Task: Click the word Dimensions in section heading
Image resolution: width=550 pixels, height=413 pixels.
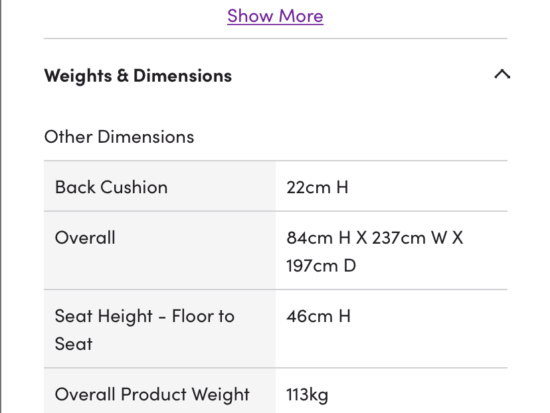Action: pyautogui.click(x=182, y=76)
